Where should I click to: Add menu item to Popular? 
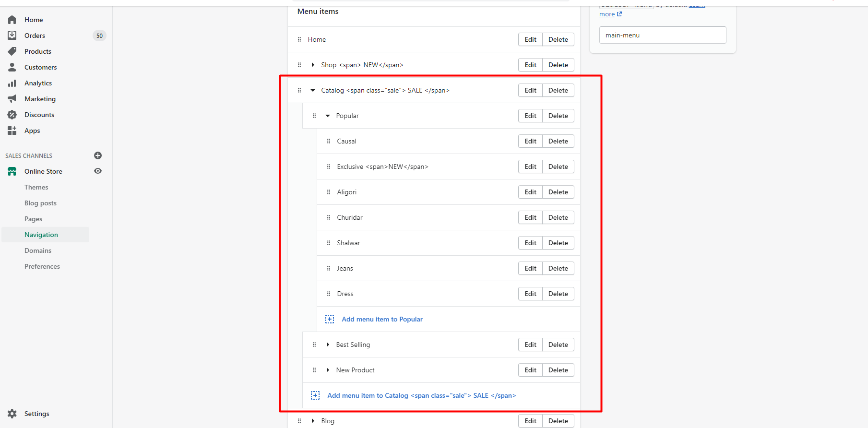pos(382,319)
